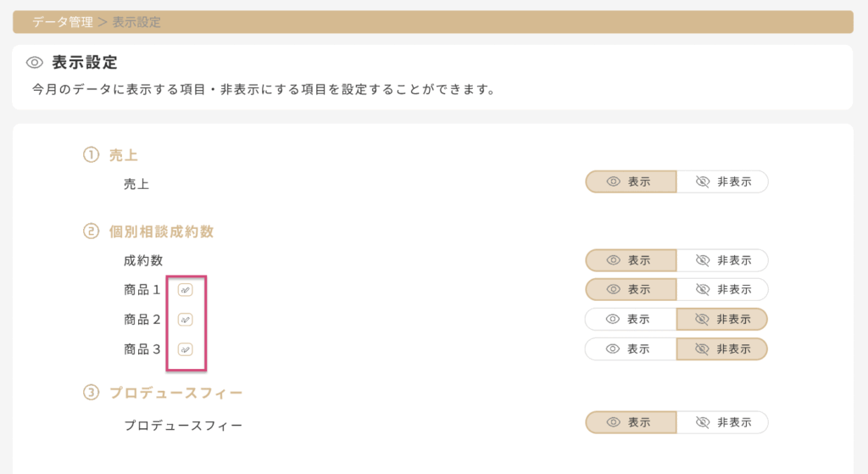
Task: Click the edit icon next to 商品３
Action: (x=186, y=349)
